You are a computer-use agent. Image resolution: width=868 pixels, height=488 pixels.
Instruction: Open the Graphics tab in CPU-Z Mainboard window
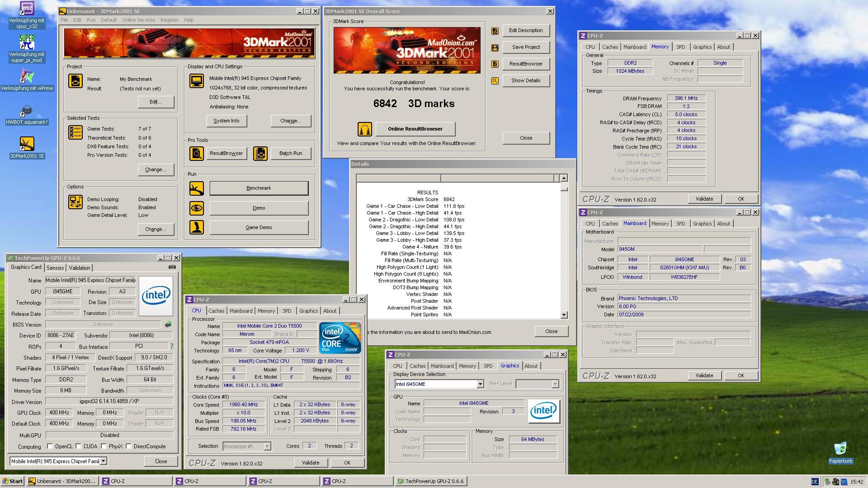click(702, 224)
